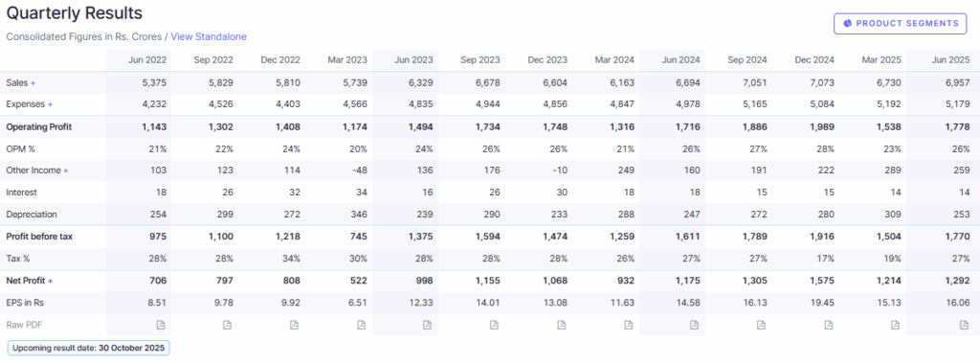Click Net Profit value 522
The width and height of the screenshot is (980, 363).
pyautogui.click(x=359, y=281)
